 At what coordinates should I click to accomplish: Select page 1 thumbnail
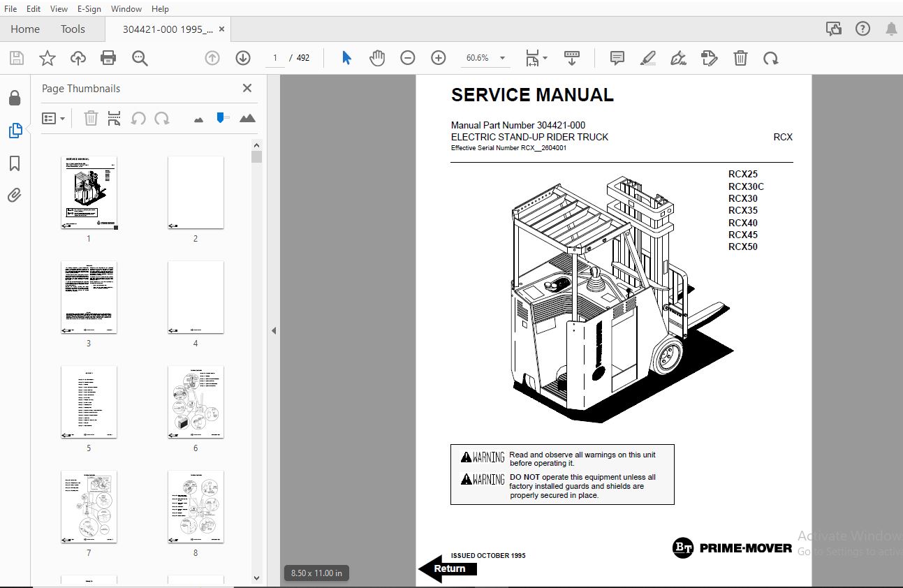(x=89, y=193)
